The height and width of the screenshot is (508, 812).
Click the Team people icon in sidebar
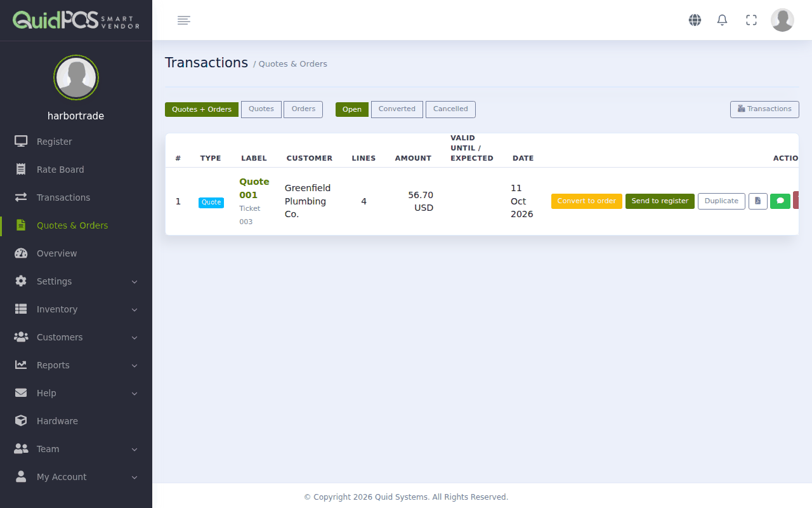21,449
